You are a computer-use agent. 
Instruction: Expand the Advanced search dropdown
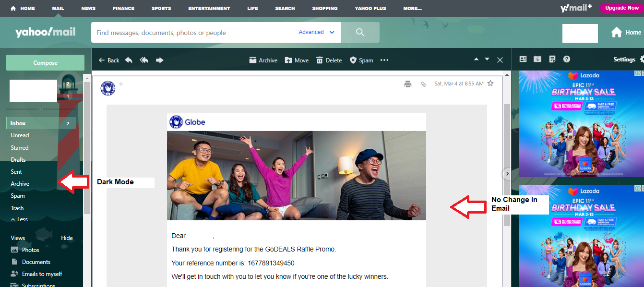(317, 32)
